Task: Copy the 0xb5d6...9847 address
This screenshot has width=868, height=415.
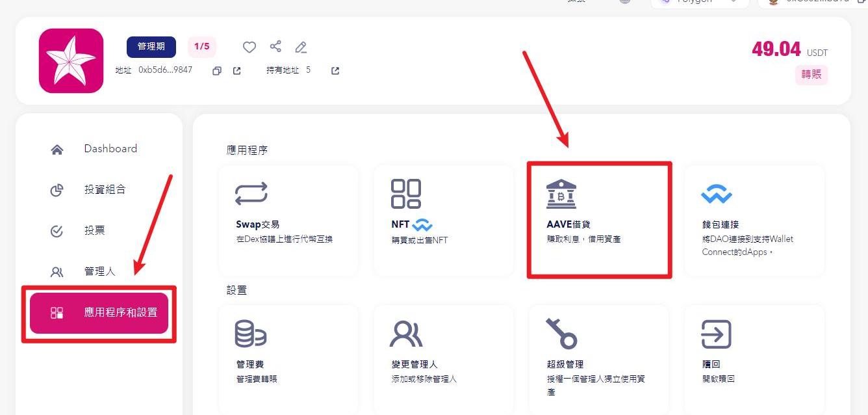Action: (217, 71)
